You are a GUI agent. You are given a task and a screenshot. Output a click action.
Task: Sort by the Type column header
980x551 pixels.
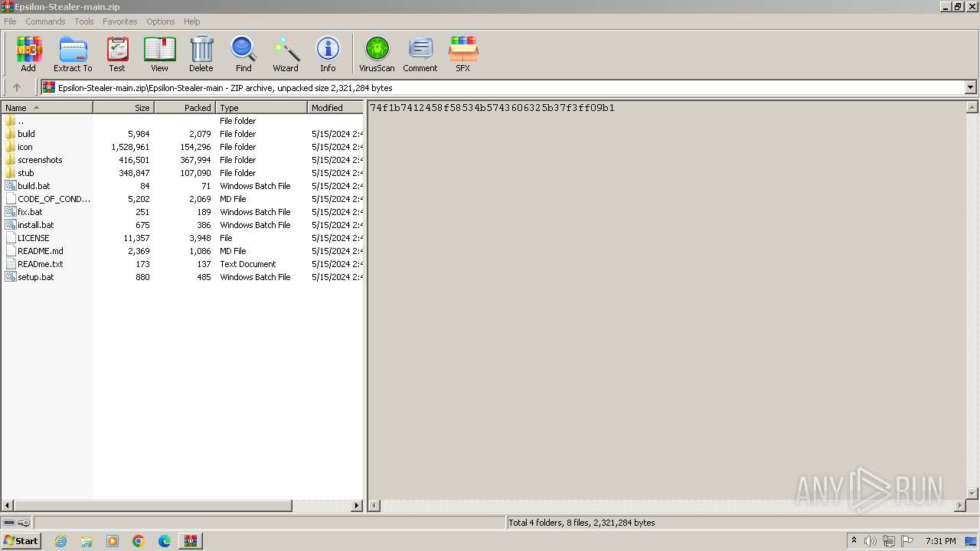261,108
